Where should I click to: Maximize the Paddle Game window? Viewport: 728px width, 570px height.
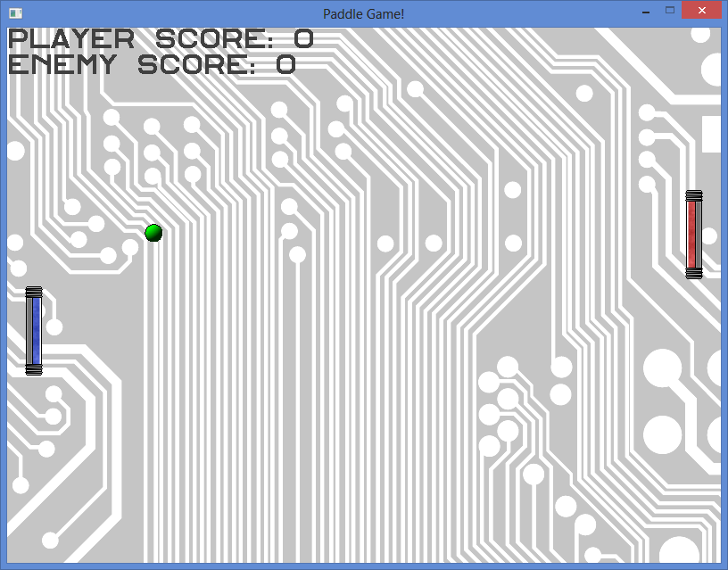[669, 10]
